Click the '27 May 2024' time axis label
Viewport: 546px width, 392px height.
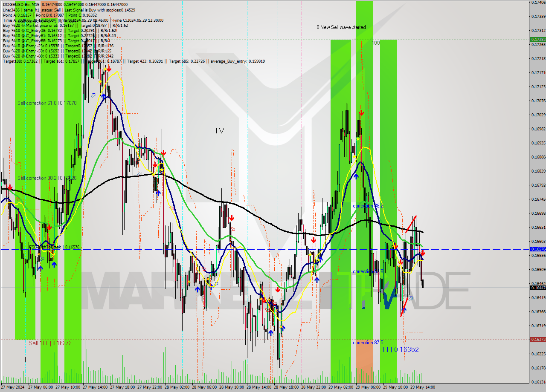point(13,387)
